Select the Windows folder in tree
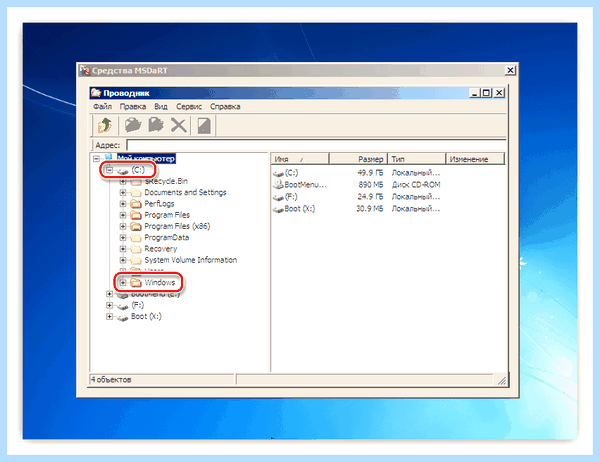Viewport: 600px width, 462px height. (160, 282)
